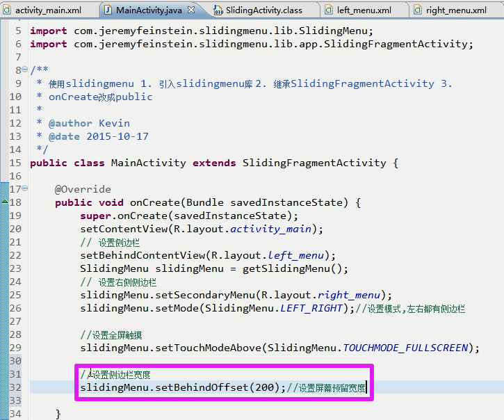Collapse the Javadoc comment fold at line 8
This screenshot has width=504, height=420.
click(x=25, y=69)
